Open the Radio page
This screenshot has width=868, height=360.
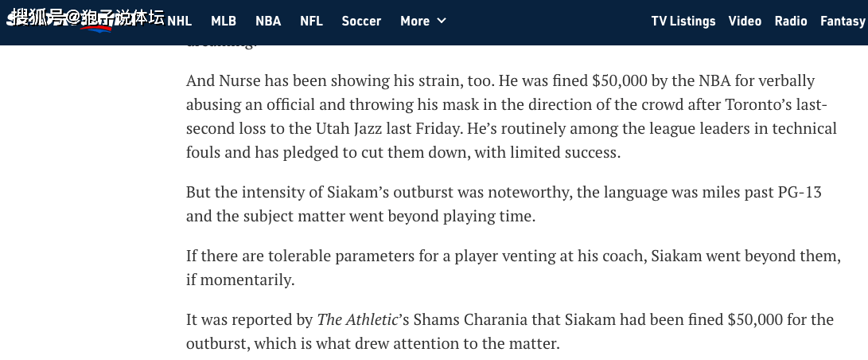coord(791,21)
